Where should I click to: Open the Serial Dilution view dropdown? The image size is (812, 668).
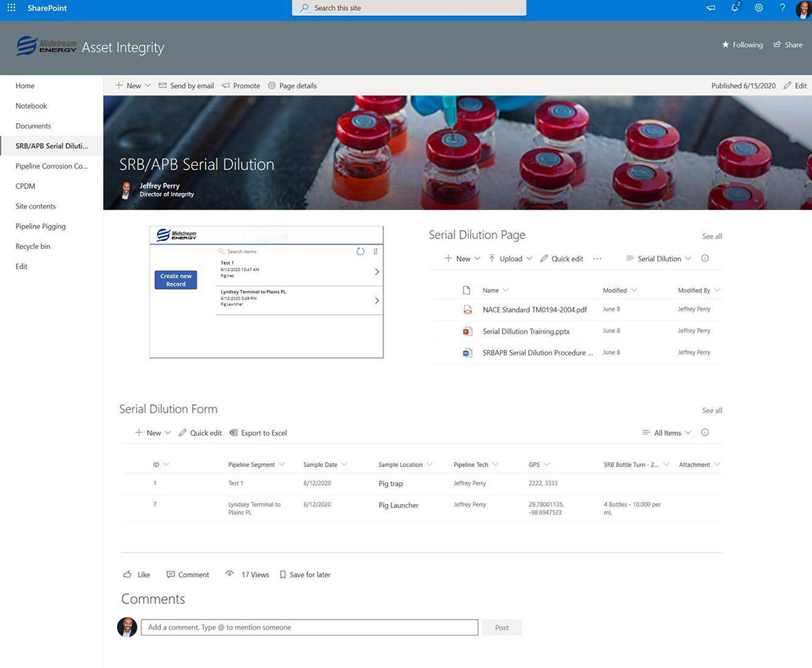tap(659, 259)
